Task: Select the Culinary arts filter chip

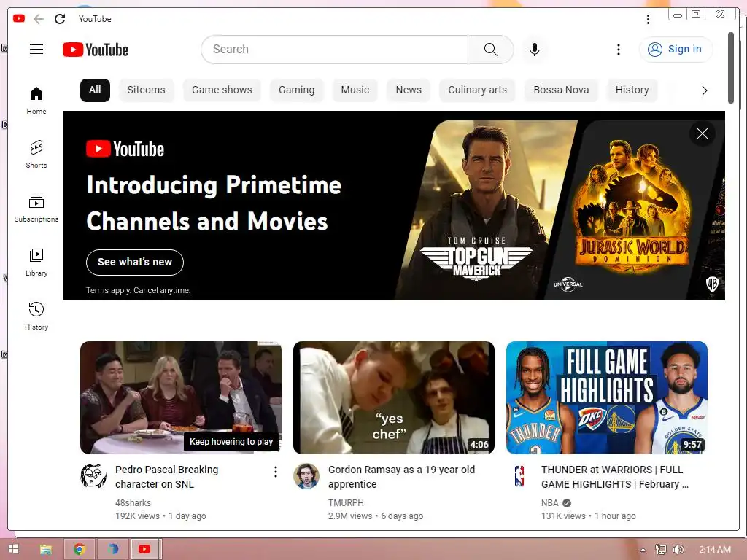Action: [x=477, y=90]
